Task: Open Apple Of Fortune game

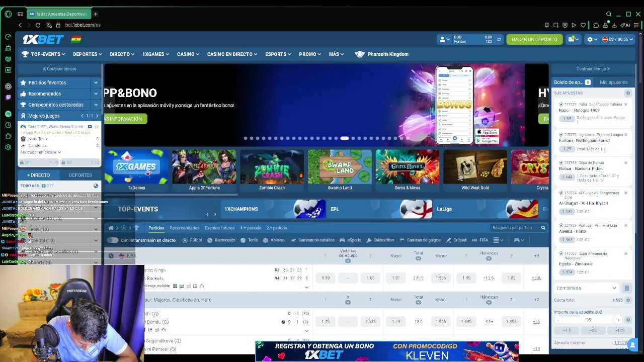Action: point(204,170)
